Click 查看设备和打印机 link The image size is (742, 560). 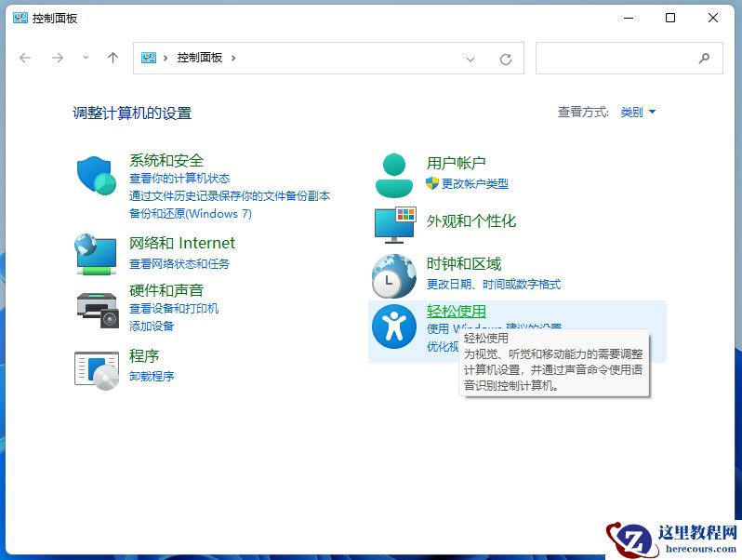pyautogui.click(x=174, y=309)
